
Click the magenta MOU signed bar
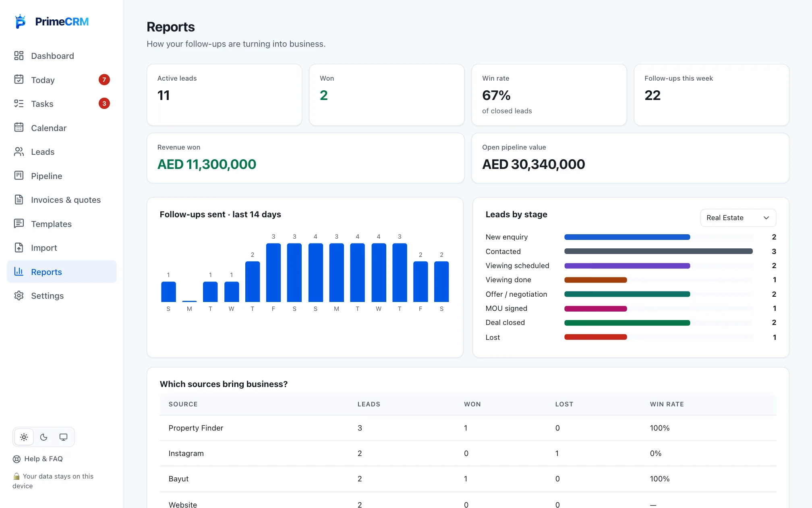[x=596, y=308]
